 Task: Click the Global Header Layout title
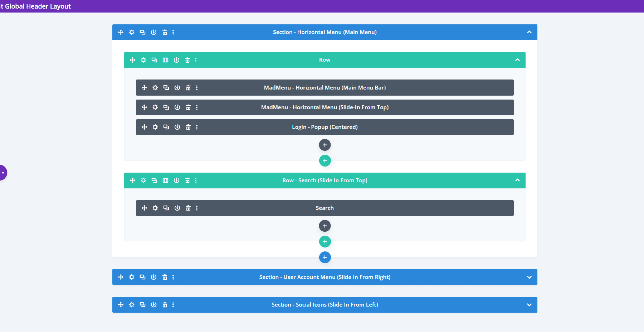tap(35, 6)
